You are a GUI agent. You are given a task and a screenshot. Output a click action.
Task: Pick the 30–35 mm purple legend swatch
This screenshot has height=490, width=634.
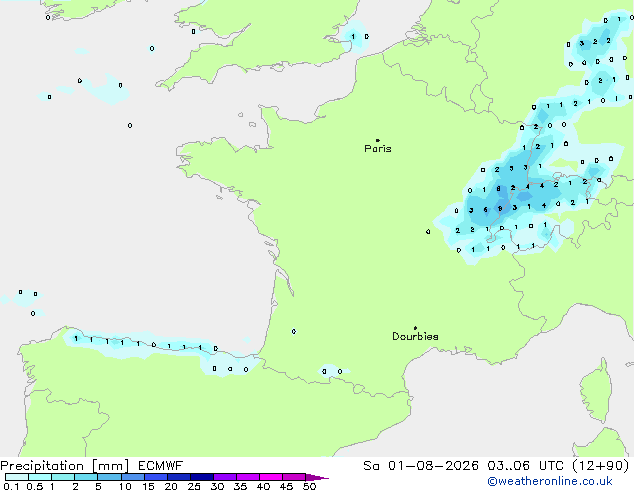[x=225, y=477]
